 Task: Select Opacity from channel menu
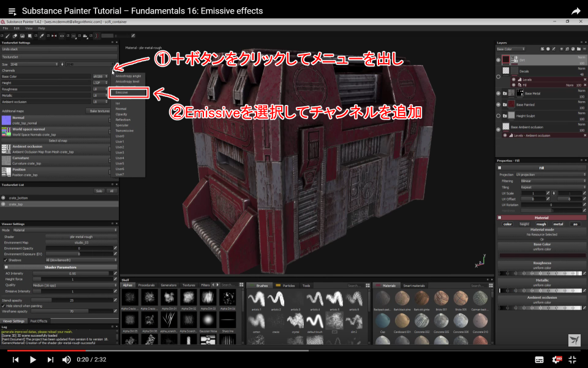click(121, 114)
